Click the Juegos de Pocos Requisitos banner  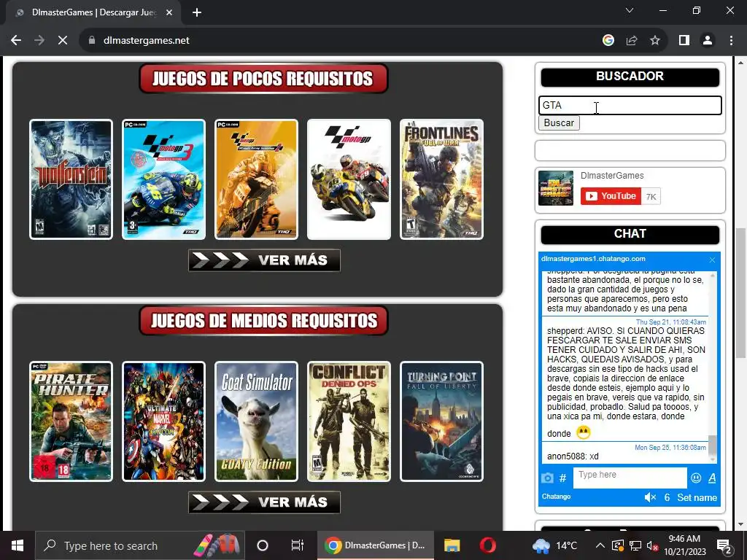[x=263, y=79]
